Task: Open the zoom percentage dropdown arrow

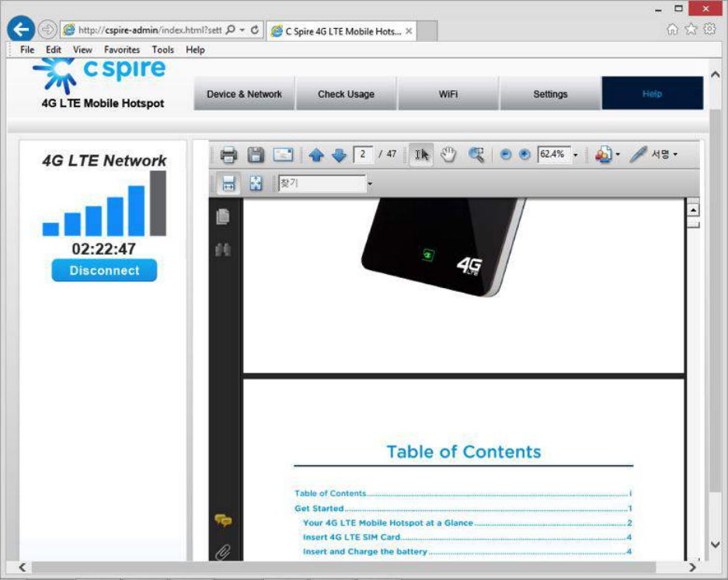Action: tap(575, 155)
